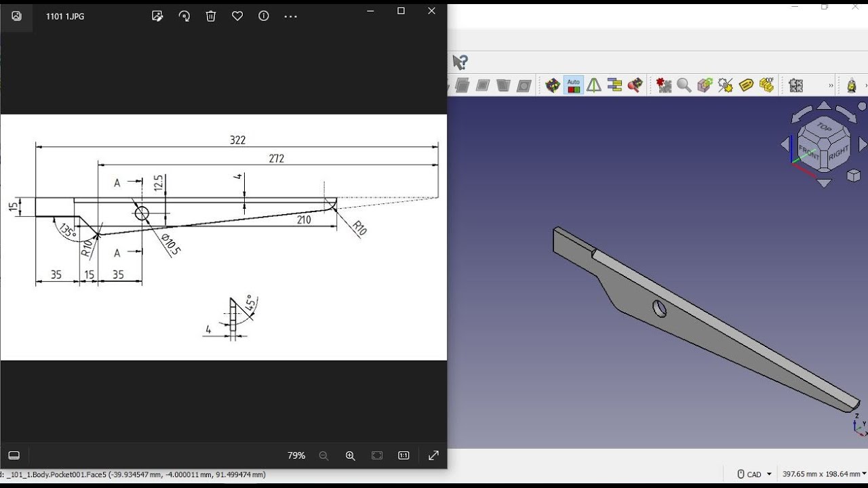Rotate the image in Photos viewer
The width and height of the screenshot is (868, 488).
coord(184,16)
